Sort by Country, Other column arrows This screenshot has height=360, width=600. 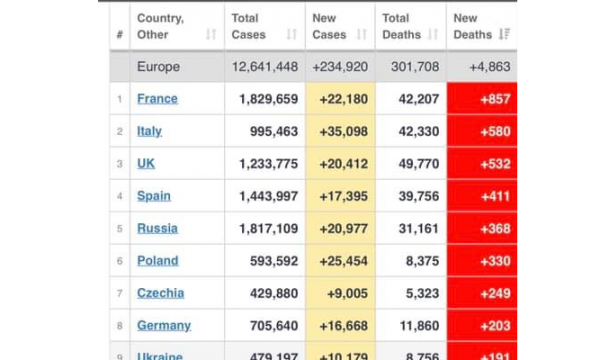point(211,34)
